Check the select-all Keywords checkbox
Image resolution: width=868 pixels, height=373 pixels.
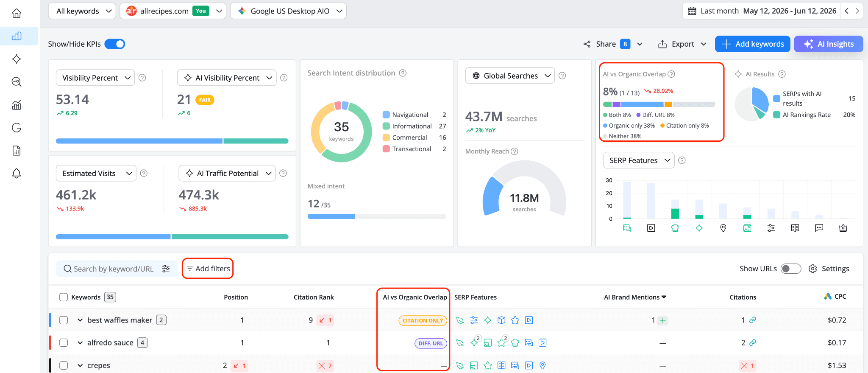[64, 297]
